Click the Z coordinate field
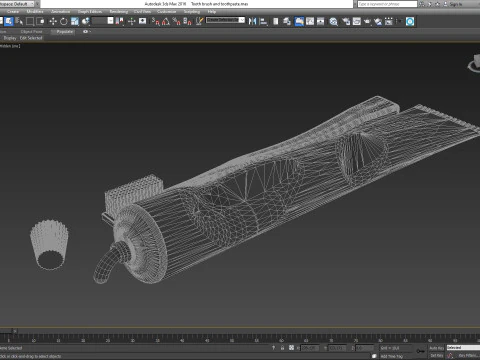Viewport: 480px width, 360px height. (364, 348)
